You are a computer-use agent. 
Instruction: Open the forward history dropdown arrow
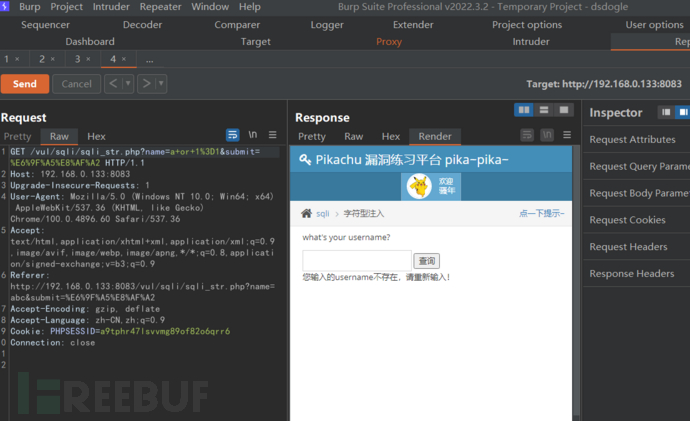tap(161, 84)
